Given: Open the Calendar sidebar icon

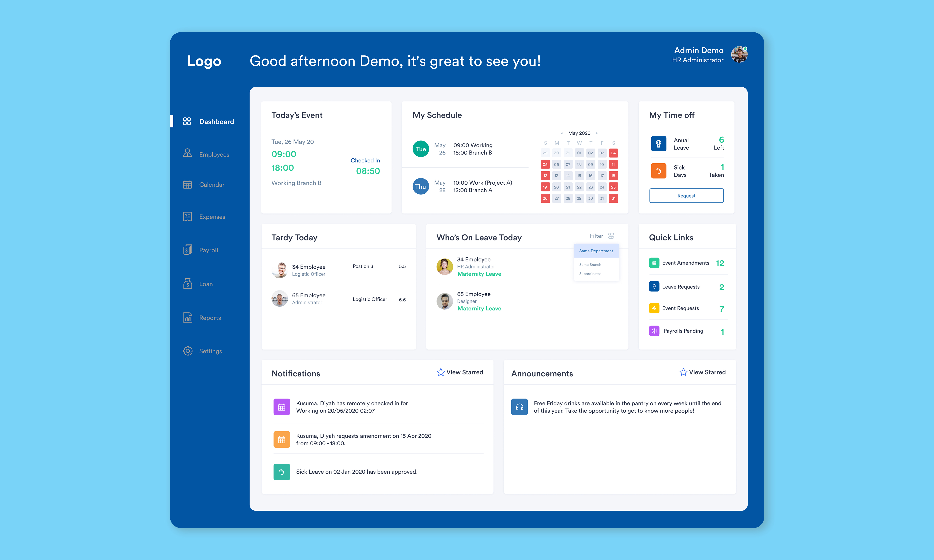Looking at the screenshot, I should click(x=187, y=185).
